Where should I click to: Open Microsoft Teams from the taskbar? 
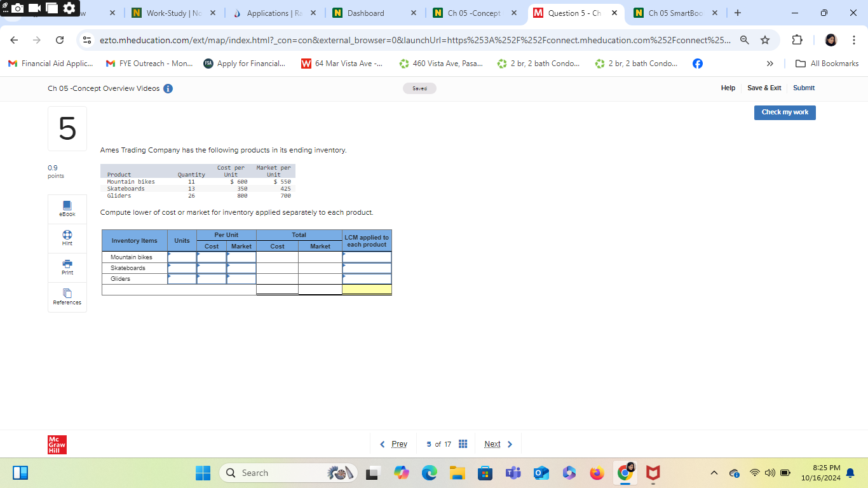pyautogui.click(x=512, y=473)
